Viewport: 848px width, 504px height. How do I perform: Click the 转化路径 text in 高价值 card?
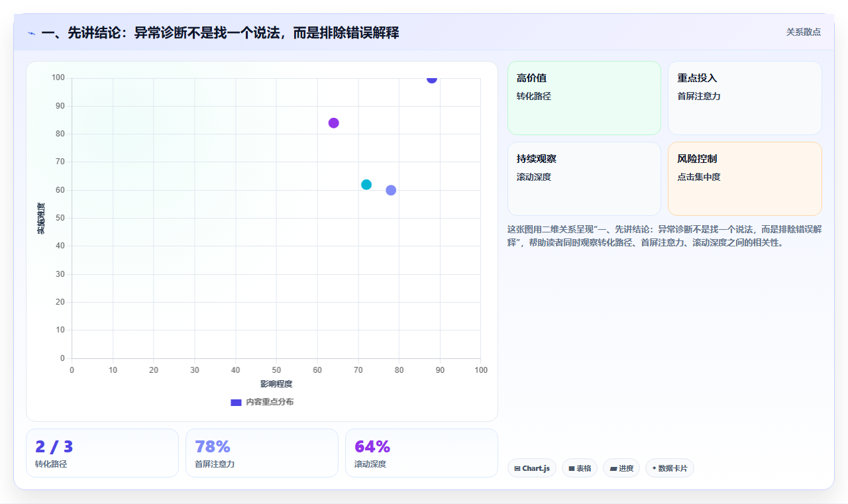click(534, 96)
